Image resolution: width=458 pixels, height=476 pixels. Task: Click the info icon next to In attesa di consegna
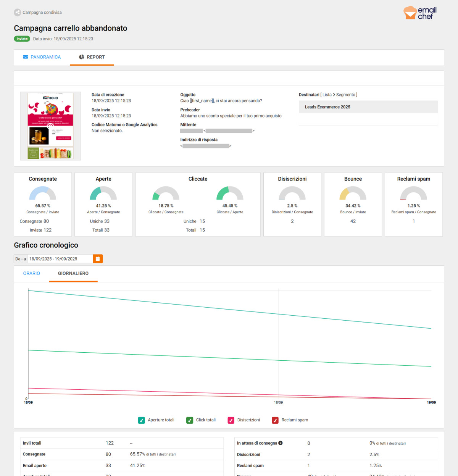coord(281,443)
